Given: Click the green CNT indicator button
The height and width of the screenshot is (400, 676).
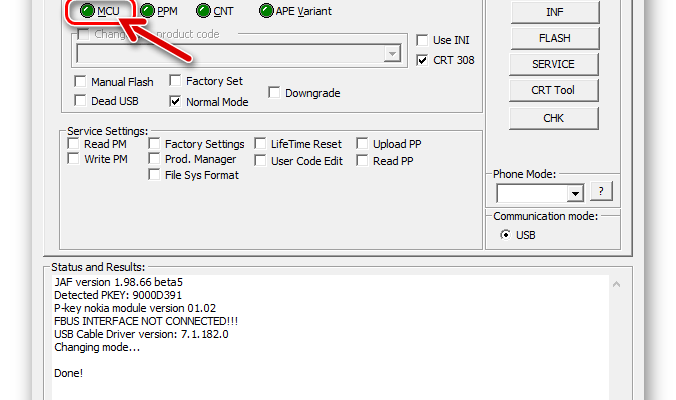Looking at the screenshot, I should click(x=204, y=11).
